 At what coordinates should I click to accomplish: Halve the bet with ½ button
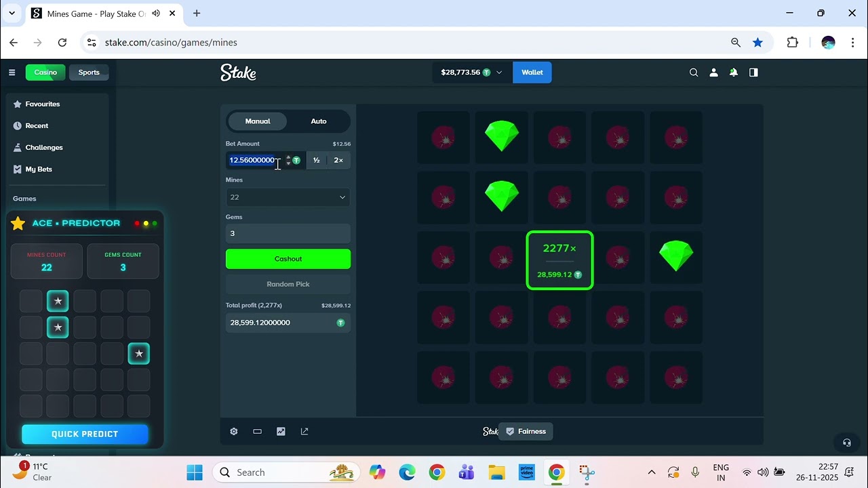pyautogui.click(x=317, y=161)
